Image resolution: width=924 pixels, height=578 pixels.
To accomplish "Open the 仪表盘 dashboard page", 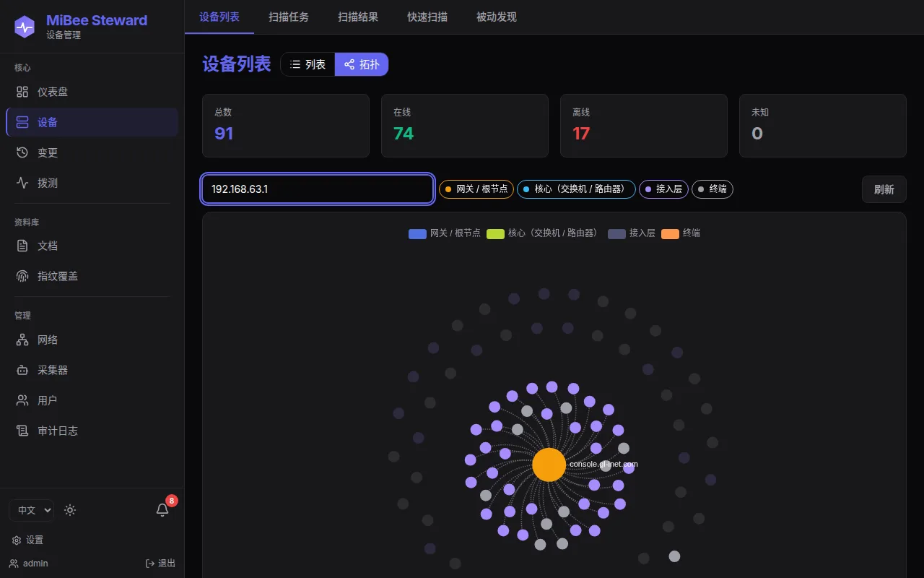I will pyautogui.click(x=92, y=92).
